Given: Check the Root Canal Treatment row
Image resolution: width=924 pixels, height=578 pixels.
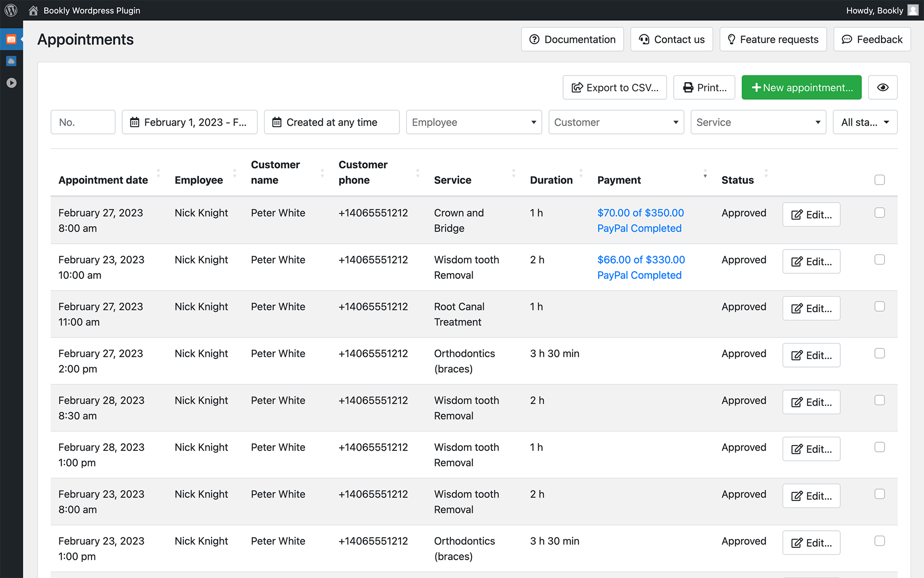Looking at the screenshot, I should (x=879, y=306).
